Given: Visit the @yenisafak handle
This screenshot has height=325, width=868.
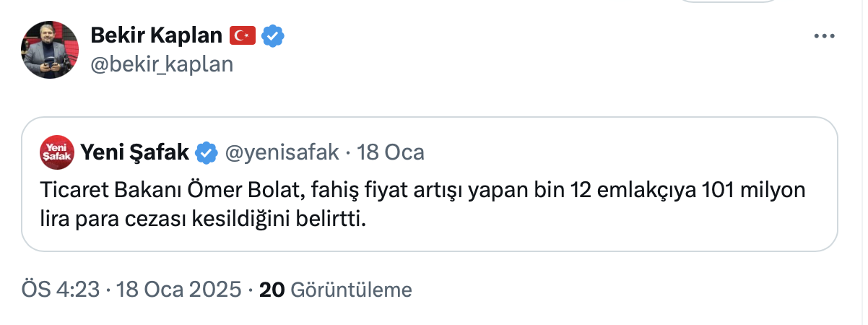Looking at the screenshot, I should [282, 152].
